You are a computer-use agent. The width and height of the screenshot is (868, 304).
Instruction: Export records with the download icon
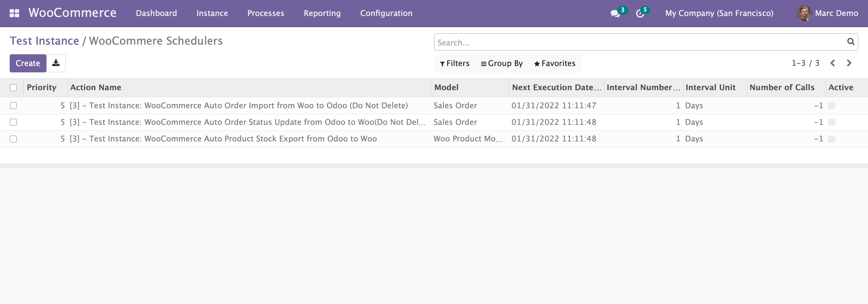(x=56, y=63)
